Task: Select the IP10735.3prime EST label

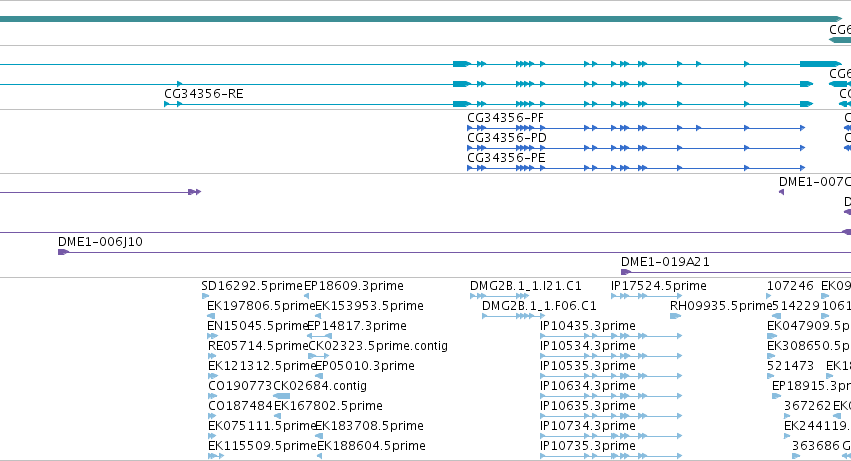Action: 588,446
